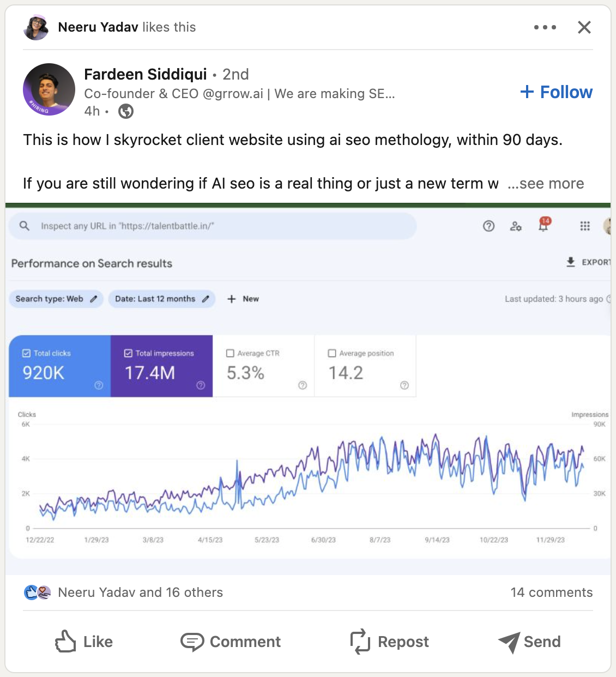Add a New filter
Image resolution: width=616 pixels, height=677 pixels.
click(243, 299)
